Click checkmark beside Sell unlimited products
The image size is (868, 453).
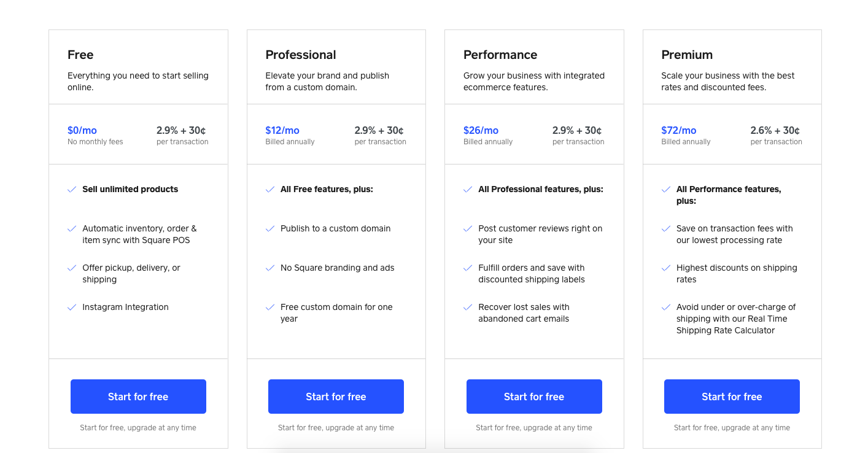click(72, 190)
